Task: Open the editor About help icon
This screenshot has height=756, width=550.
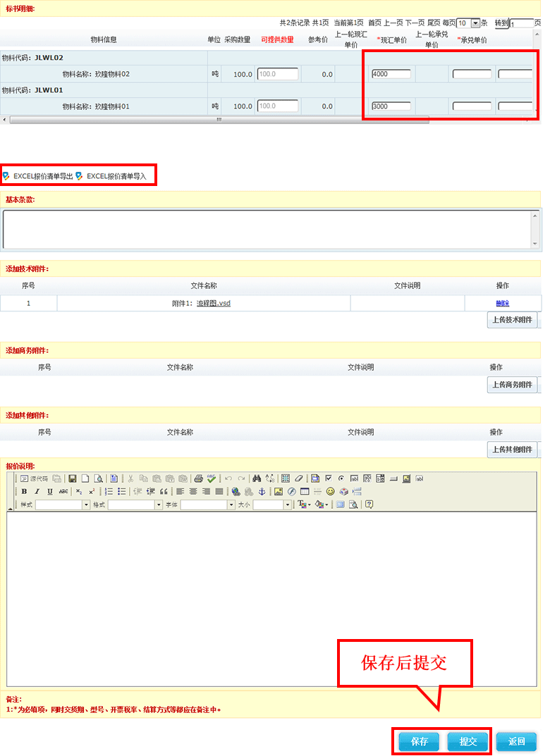Action: 369,504
